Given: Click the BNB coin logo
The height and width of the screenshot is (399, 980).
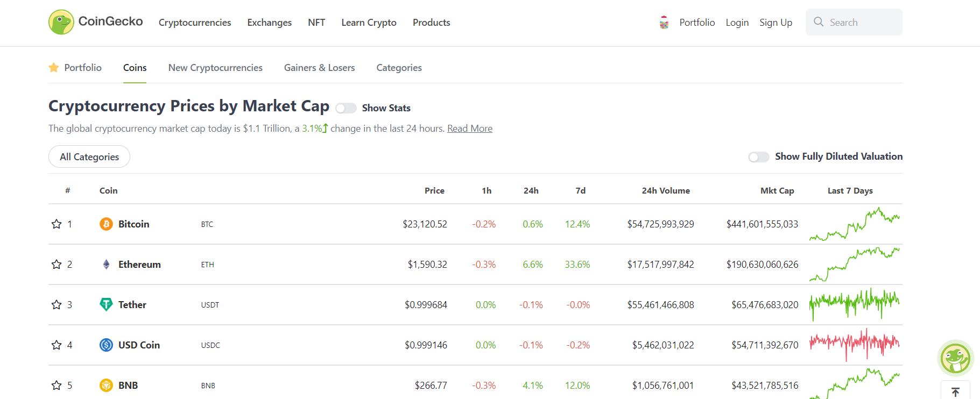Looking at the screenshot, I should (106, 385).
